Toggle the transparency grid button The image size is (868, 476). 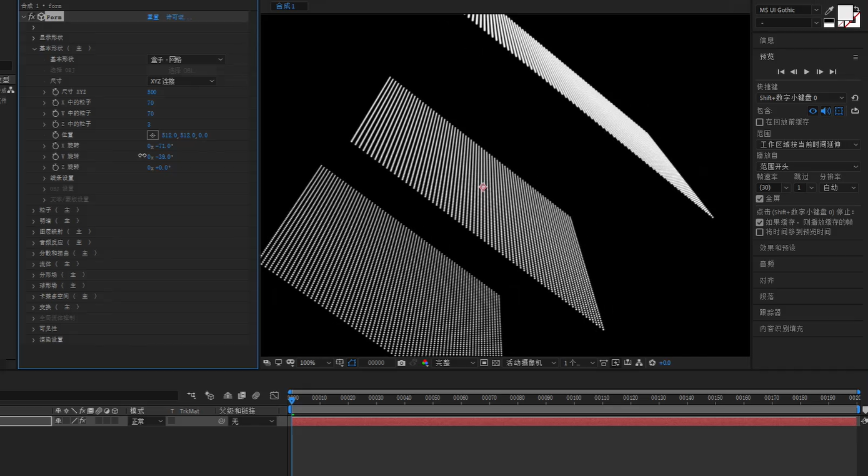click(496, 363)
